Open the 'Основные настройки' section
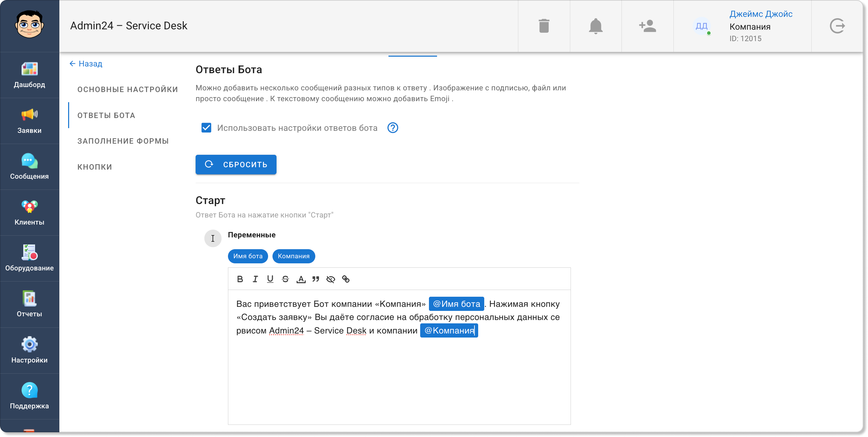Viewport: 868px width, 437px height. click(x=127, y=89)
